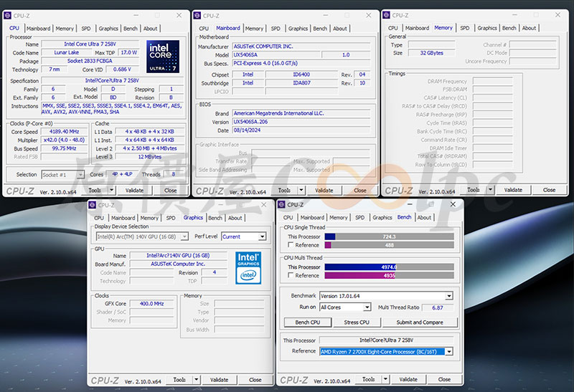Click CPU-Z app icon in Bench window titlebar
574x392 pixels.
(x=281, y=205)
